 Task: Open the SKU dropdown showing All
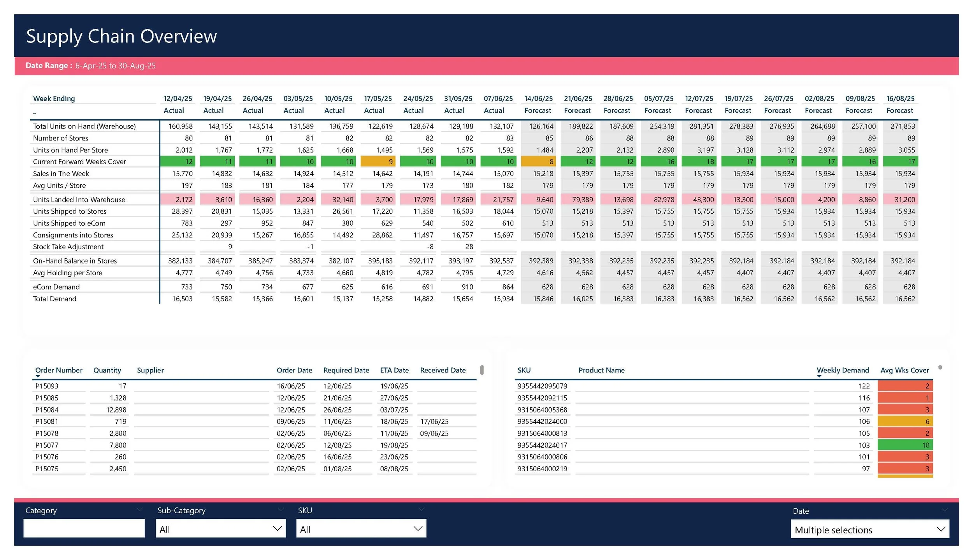click(x=361, y=529)
